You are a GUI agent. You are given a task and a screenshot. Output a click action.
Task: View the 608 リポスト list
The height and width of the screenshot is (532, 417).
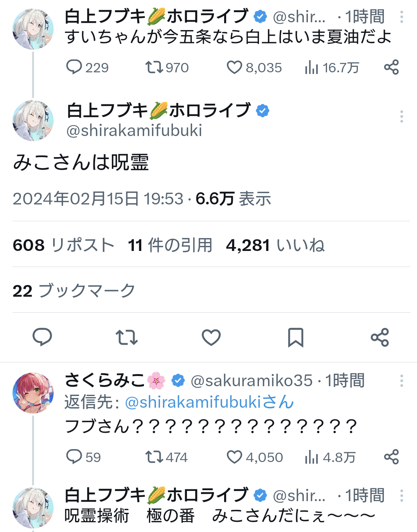click(63, 245)
